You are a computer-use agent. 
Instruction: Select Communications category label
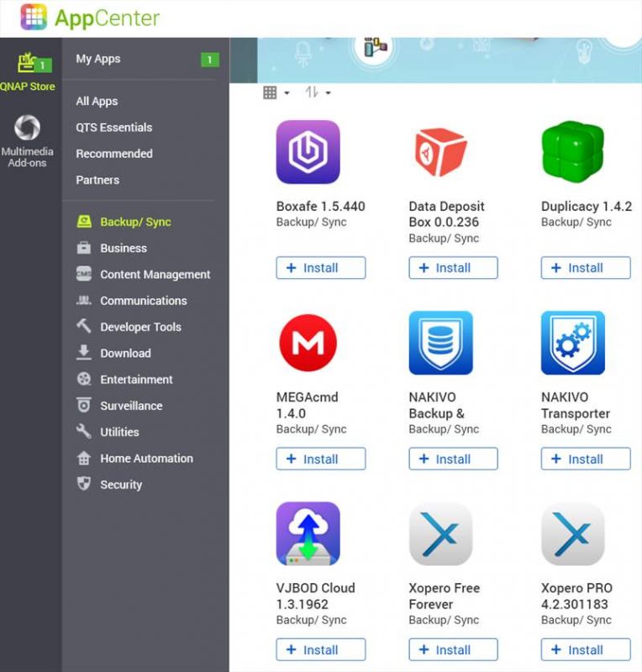coord(144,301)
